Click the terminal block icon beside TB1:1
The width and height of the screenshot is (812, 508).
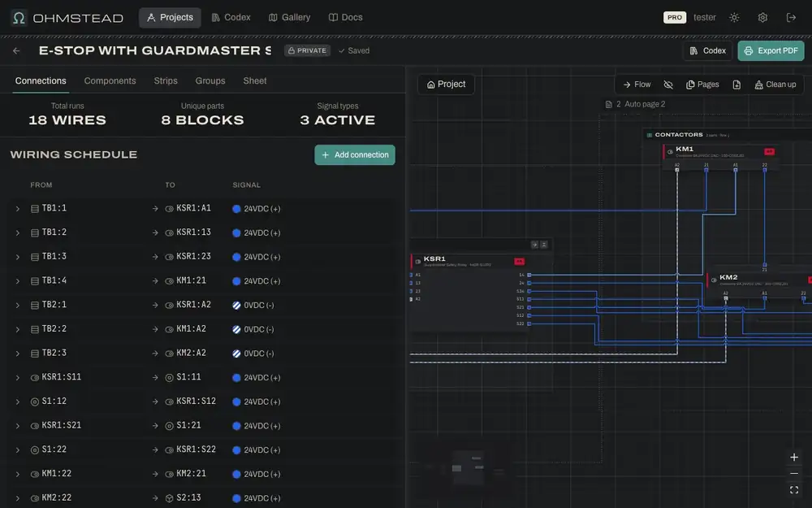[x=35, y=209]
